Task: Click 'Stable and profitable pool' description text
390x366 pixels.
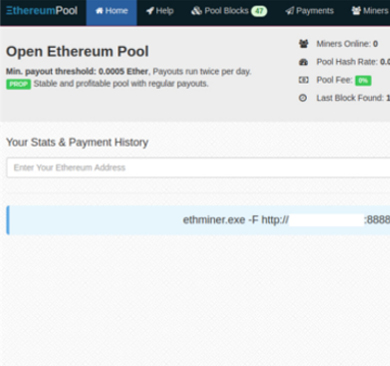Action: tap(121, 84)
